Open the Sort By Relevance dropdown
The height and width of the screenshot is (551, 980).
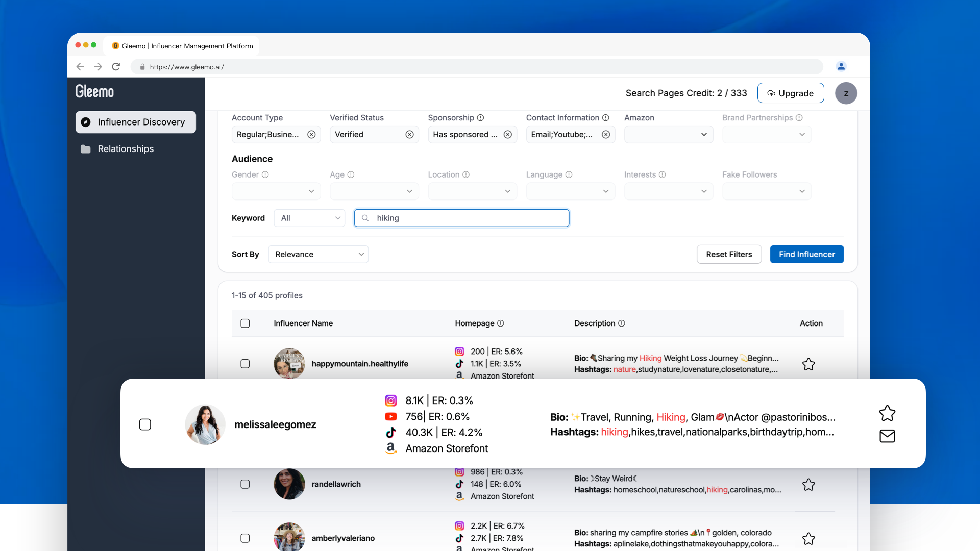pyautogui.click(x=318, y=255)
